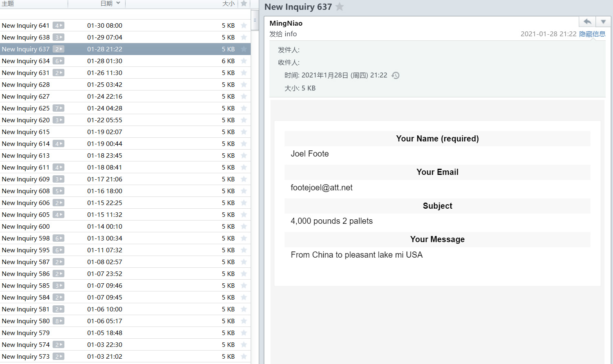Click 隐藏信息 link to hide header details
Image resolution: width=613 pixels, height=364 pixels.
592,34
